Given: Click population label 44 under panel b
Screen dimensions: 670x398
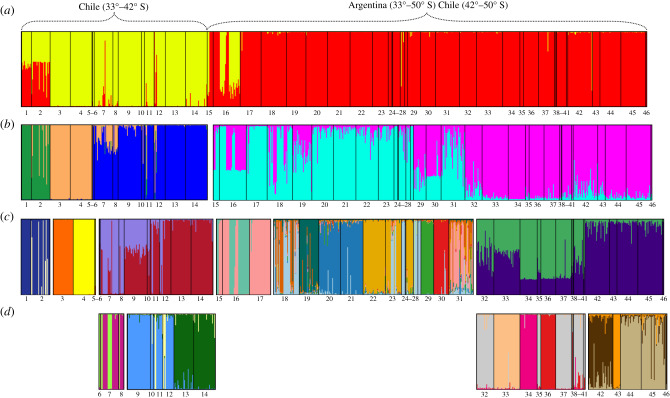Looking at the screenshot, I should 617,205.
